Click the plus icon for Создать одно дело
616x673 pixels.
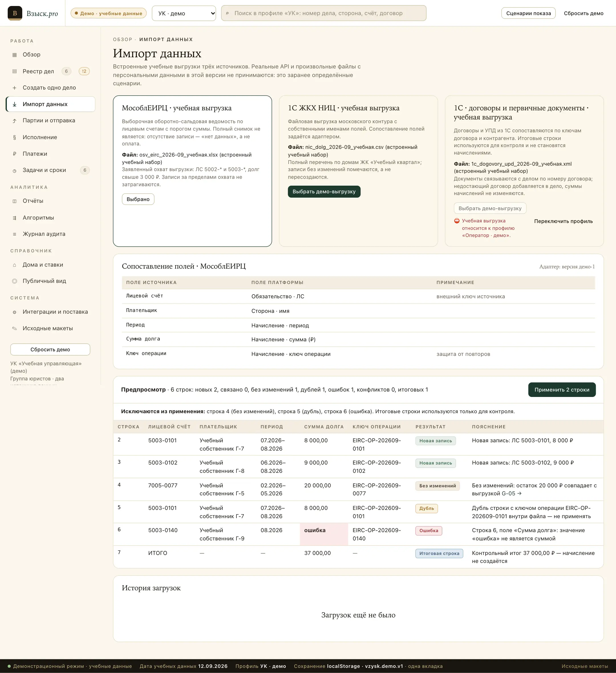point(14,88)
